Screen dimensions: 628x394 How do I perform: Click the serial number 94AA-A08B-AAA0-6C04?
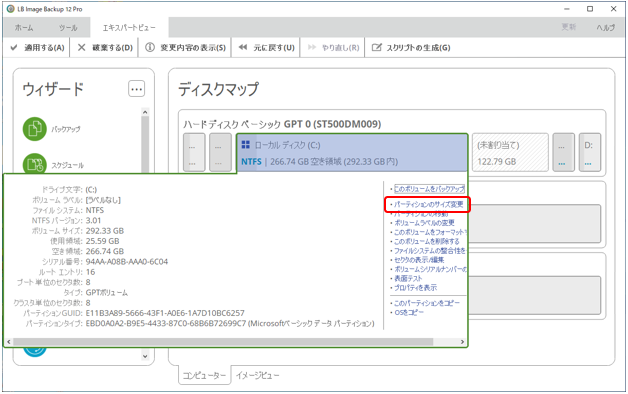[127, 261]
